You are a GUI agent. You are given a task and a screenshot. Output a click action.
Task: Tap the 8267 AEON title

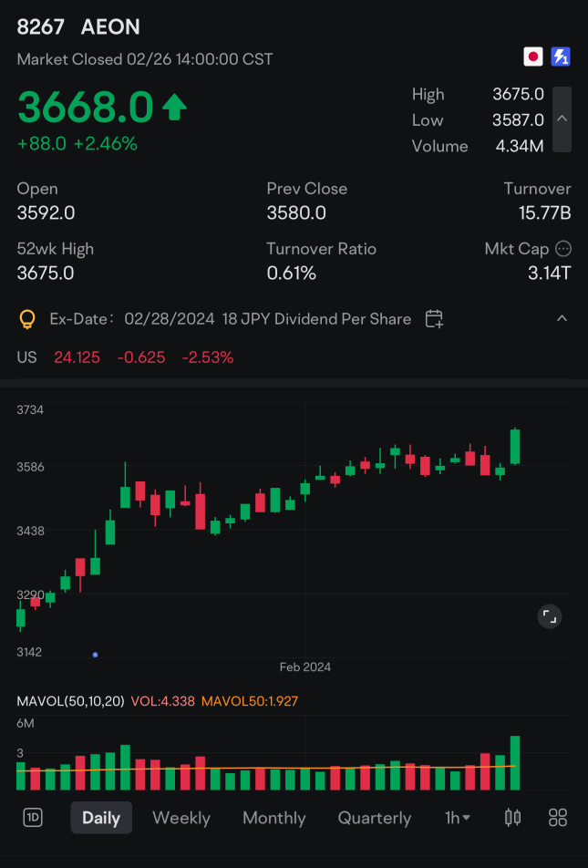78,26
